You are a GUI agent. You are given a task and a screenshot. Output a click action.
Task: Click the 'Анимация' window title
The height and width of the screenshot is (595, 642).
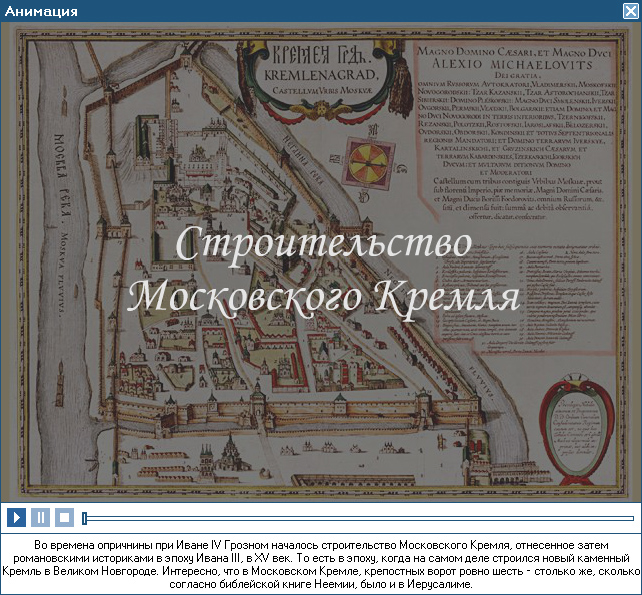(x=41, y=11)
